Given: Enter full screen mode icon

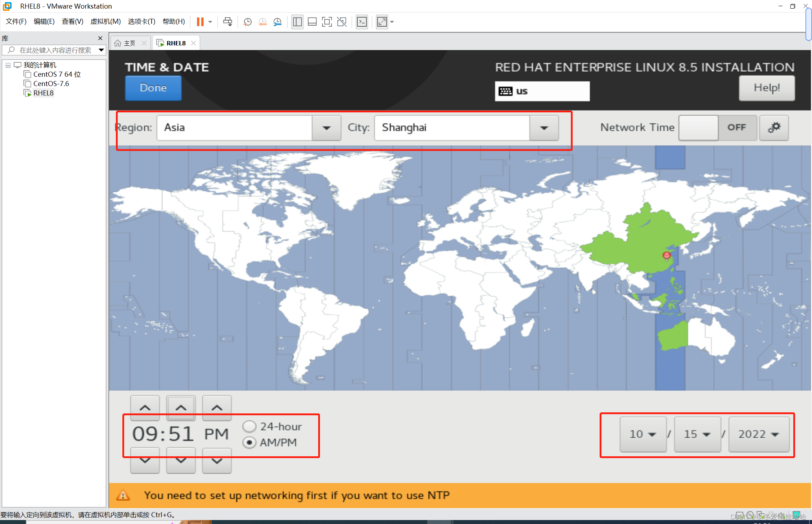Looking at the screenshot, I should (x=327, y=22).
